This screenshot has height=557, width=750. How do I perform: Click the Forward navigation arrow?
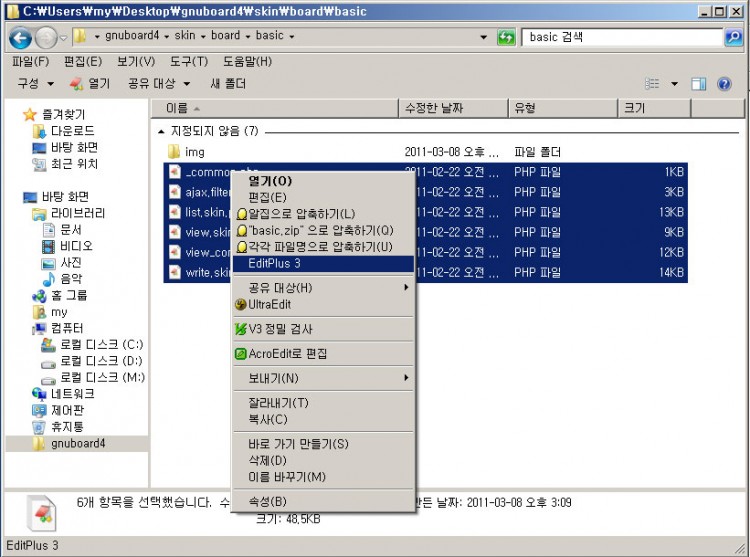46,38
